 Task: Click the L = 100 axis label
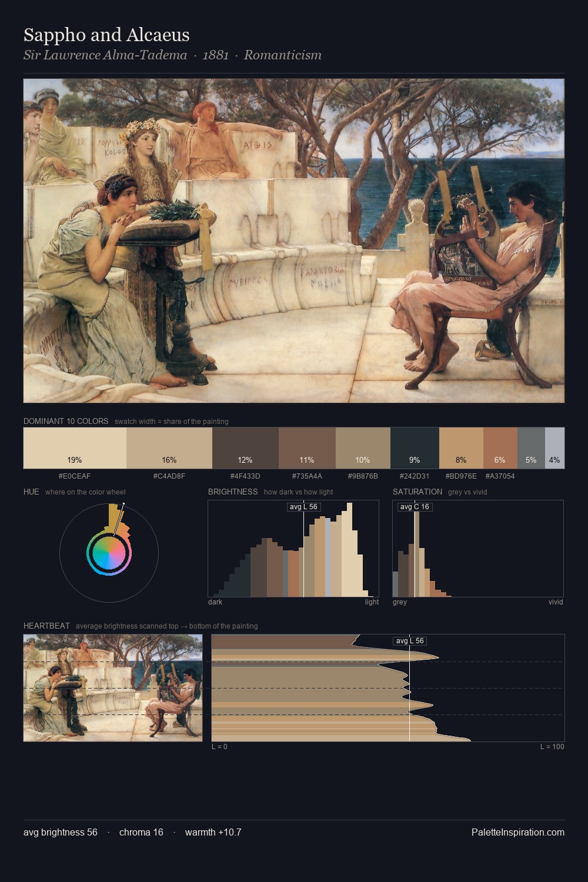pyautogui.click(x=552, y=747)
